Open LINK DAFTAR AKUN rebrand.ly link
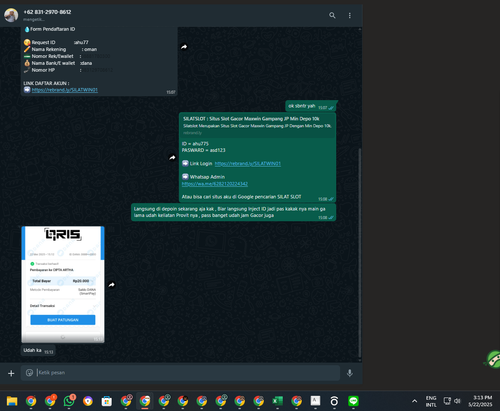 click(x=65, y=90)
